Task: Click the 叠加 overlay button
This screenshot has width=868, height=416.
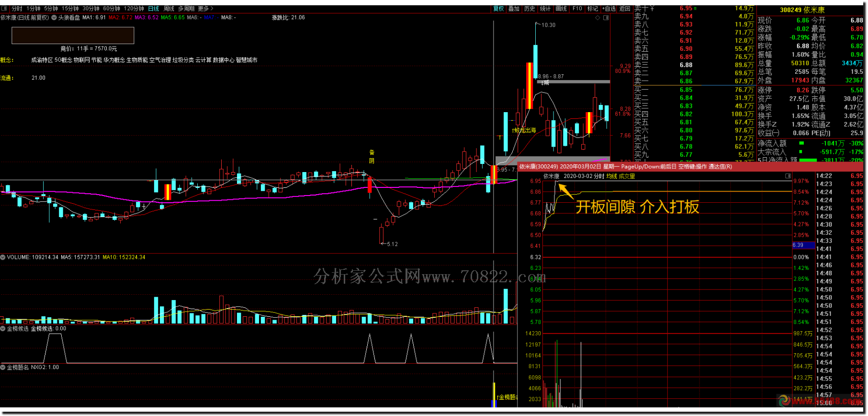Action: (x=514, y=9)
